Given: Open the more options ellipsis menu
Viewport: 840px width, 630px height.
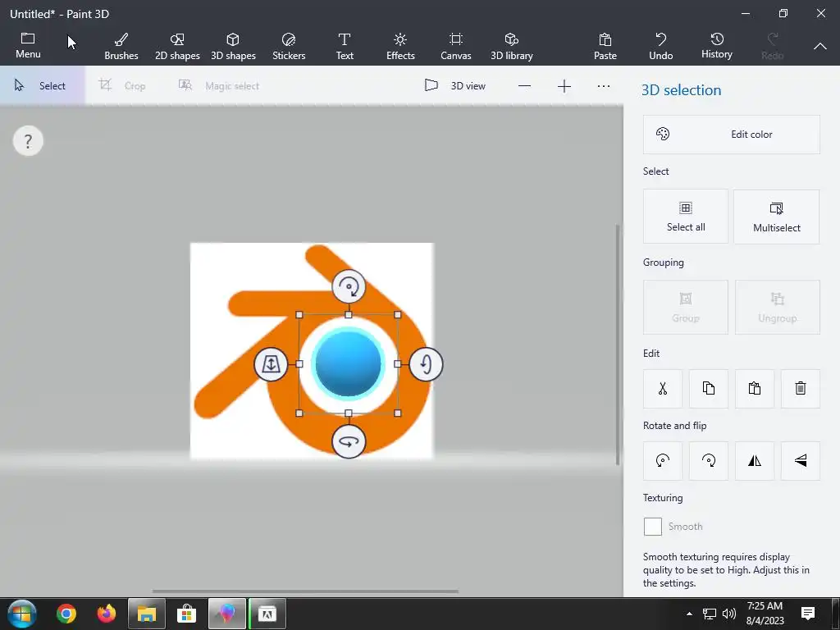Looking at the screenshot, I should click(x=604, y=85).
